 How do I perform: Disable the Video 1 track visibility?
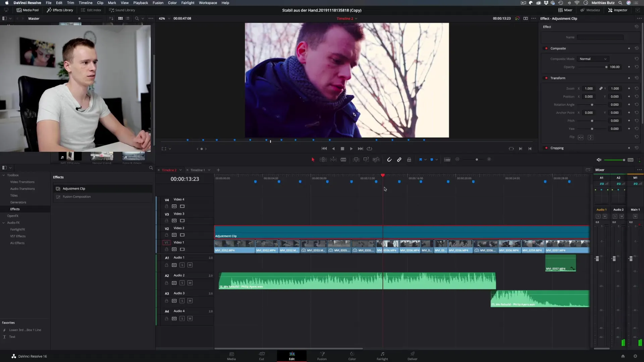click(182, 250)
